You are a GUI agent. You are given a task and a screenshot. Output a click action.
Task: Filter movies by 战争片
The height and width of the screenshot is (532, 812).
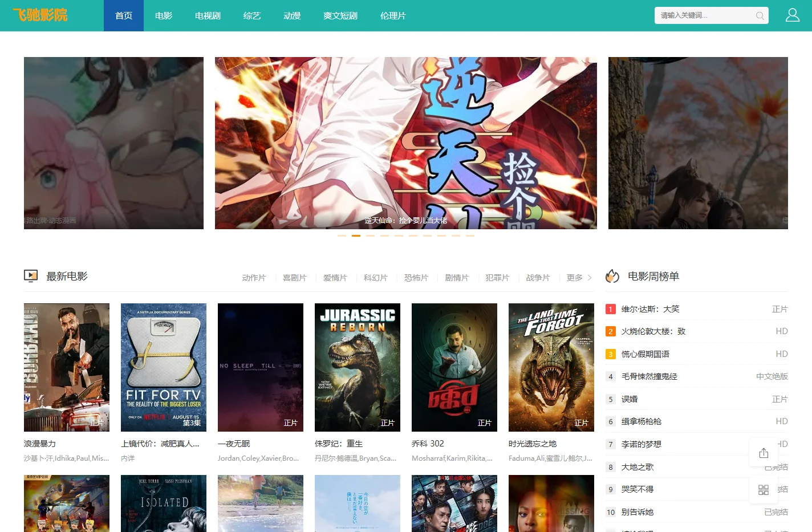click(x=538, y=278)
